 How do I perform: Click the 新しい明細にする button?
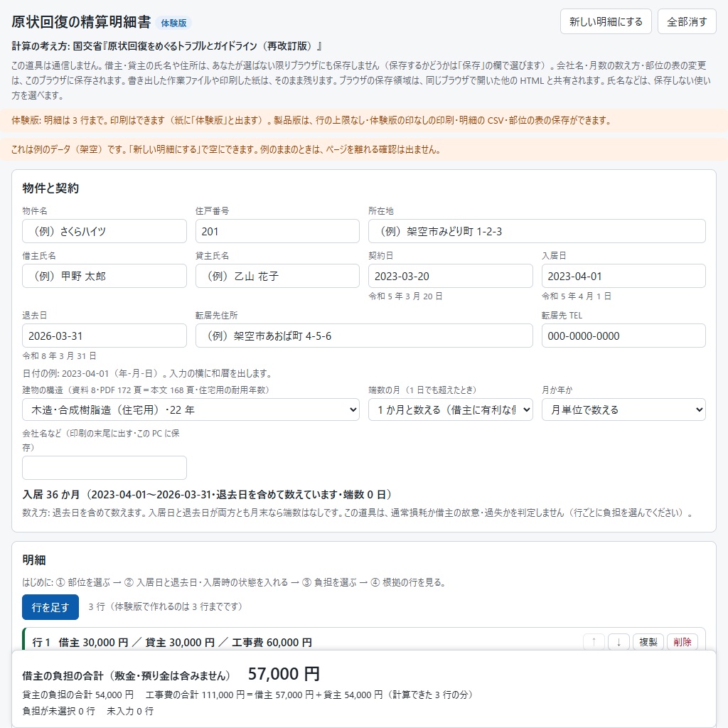point(606,21)
